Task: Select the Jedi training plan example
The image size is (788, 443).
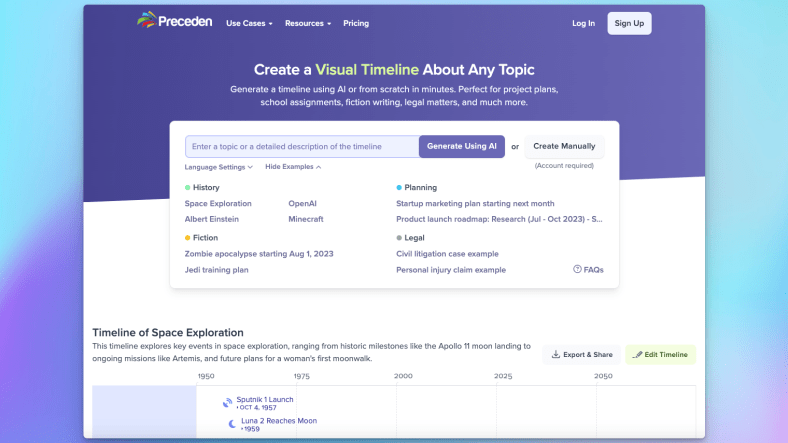Action: coord(216,270)
